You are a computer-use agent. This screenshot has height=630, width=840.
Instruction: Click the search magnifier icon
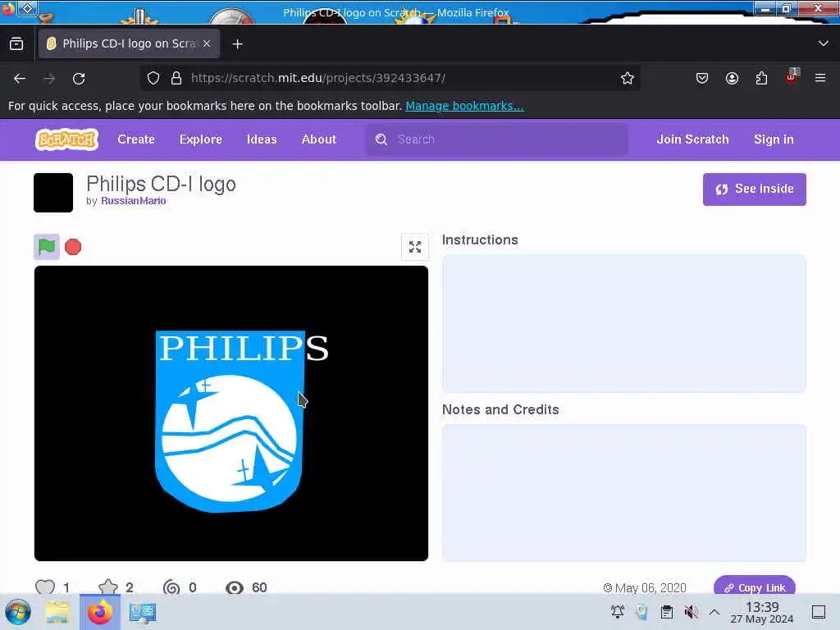tap(381, 139)
